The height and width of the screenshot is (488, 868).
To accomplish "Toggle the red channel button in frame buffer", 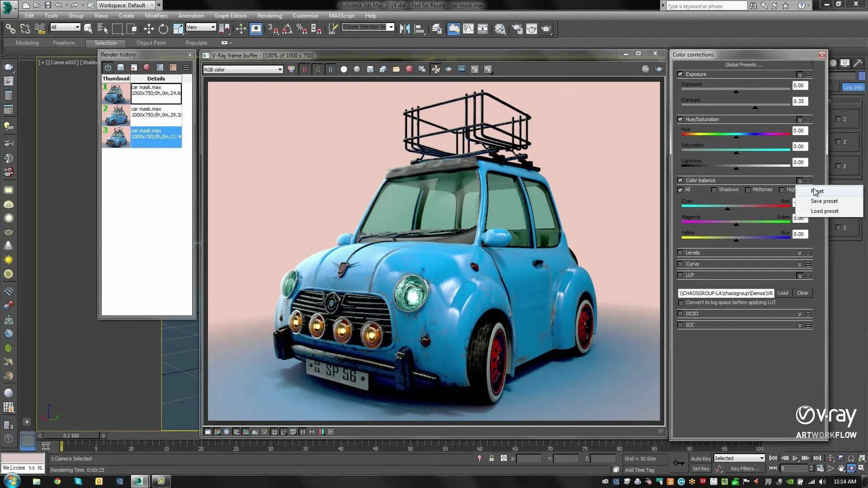I will [305, 70].
